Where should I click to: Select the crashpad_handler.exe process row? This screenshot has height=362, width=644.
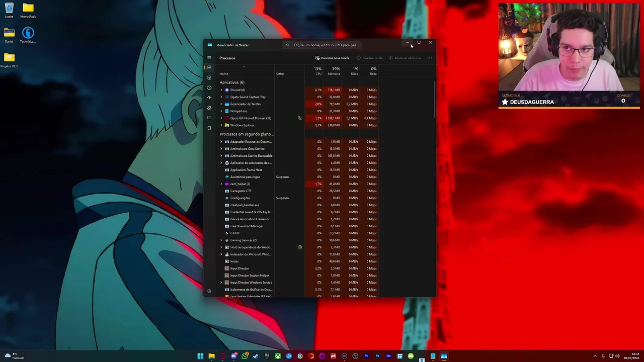[298, 205]
